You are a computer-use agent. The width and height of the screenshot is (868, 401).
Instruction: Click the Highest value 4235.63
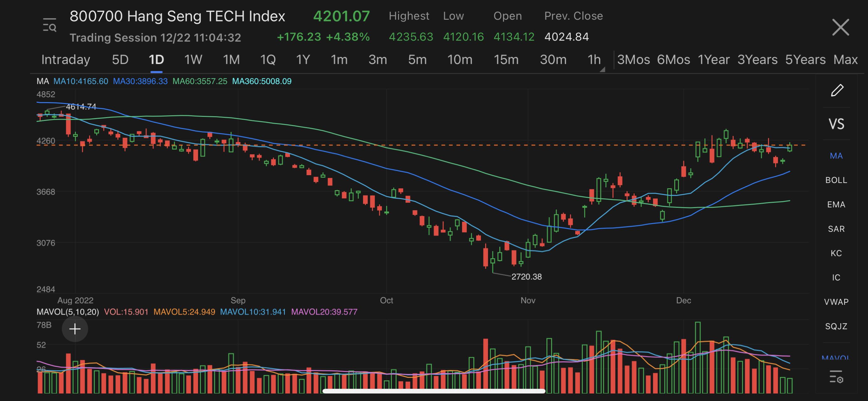click(411, 37)
